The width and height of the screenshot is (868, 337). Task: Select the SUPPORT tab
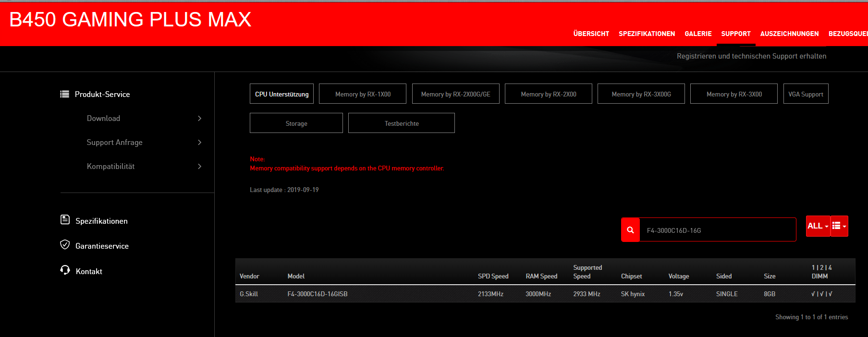pyautogui.click(x=736, y=34)
